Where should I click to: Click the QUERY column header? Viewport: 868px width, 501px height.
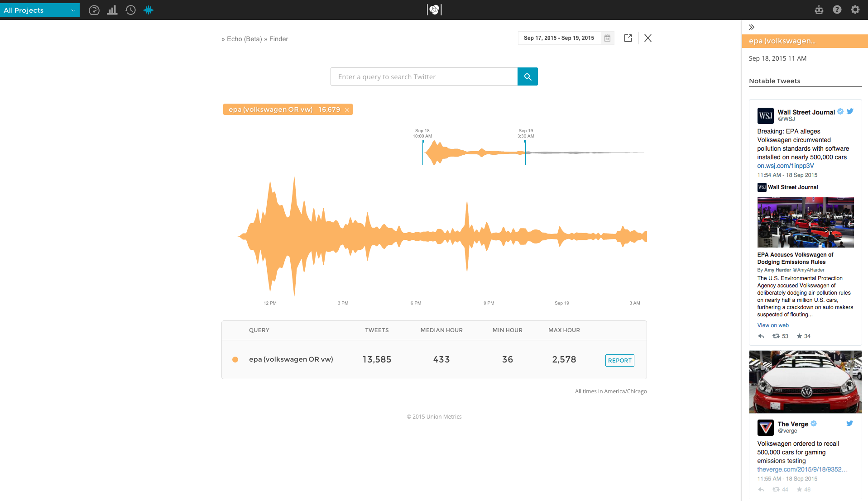click(259, 330)
